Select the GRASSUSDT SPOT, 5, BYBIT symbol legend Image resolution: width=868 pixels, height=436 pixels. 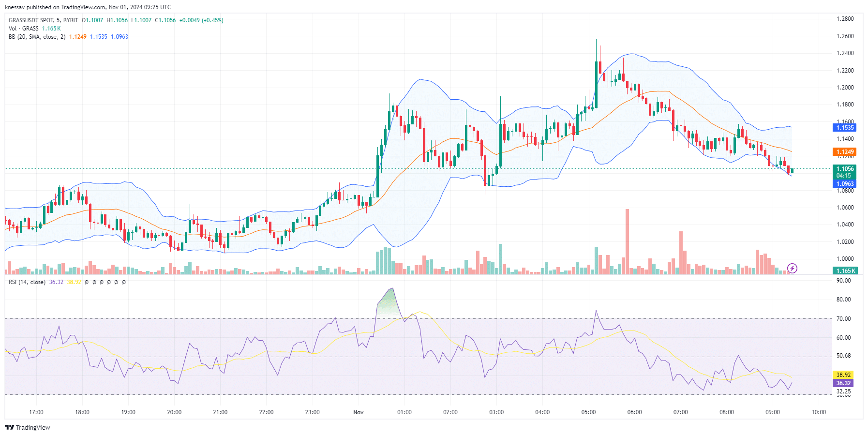[x=44, y=20]
